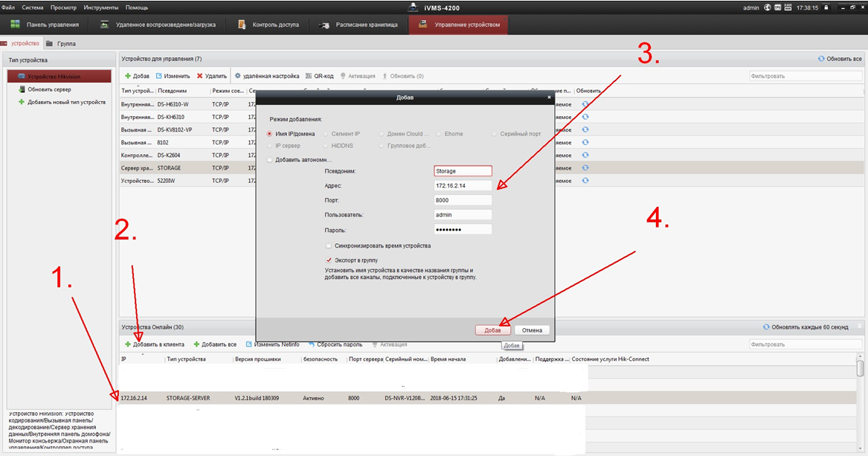Toggle the 'Экспорт в группу' checkbox
This screenshot has height=456, width=868.
click(329, 260)
